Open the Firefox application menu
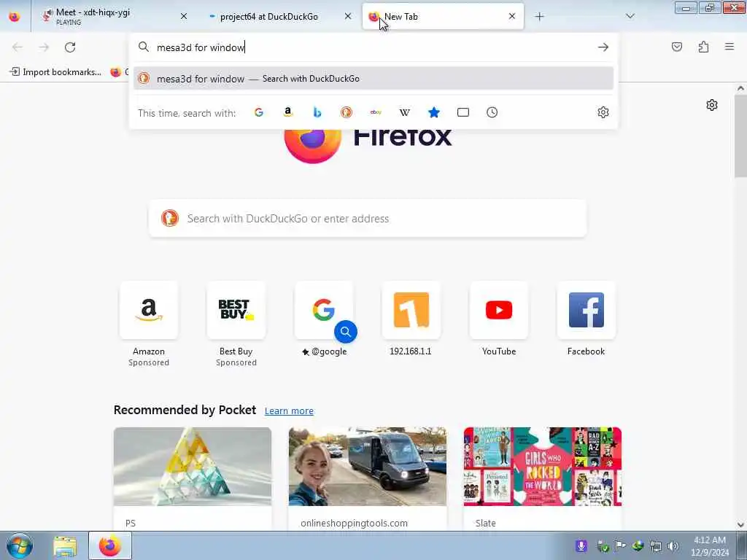This screenshot has width=747, height=560. (x=729, y=47)
